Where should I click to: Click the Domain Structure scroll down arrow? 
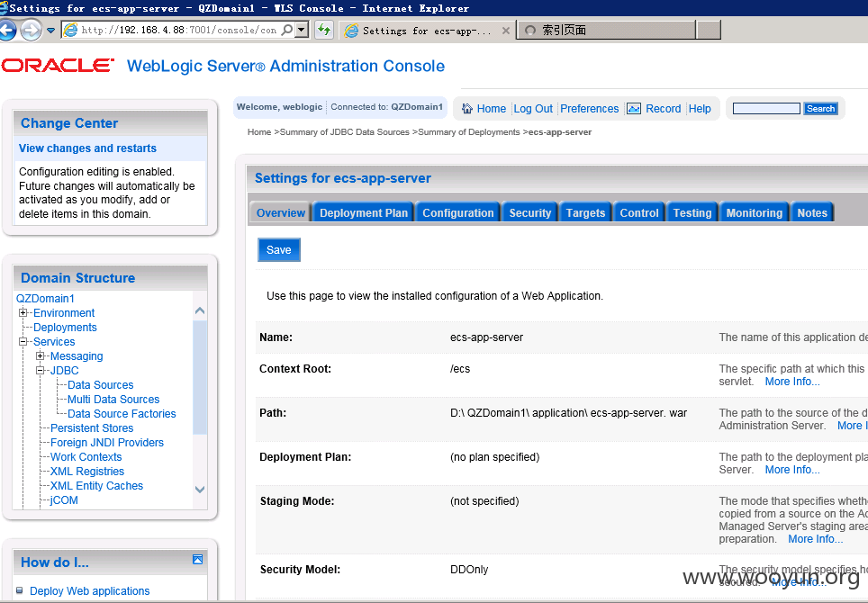(x=200, y=490)
